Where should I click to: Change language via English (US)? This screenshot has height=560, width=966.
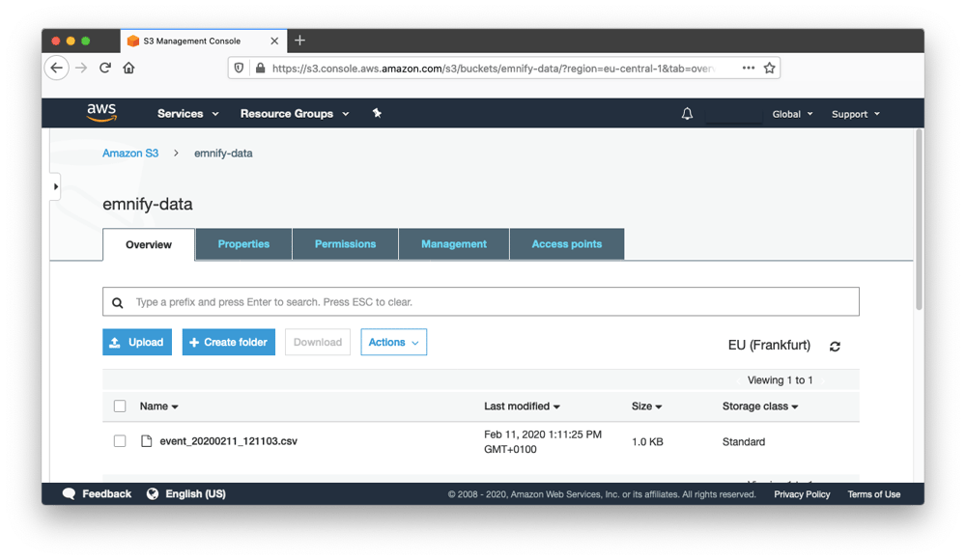[195, 494]
